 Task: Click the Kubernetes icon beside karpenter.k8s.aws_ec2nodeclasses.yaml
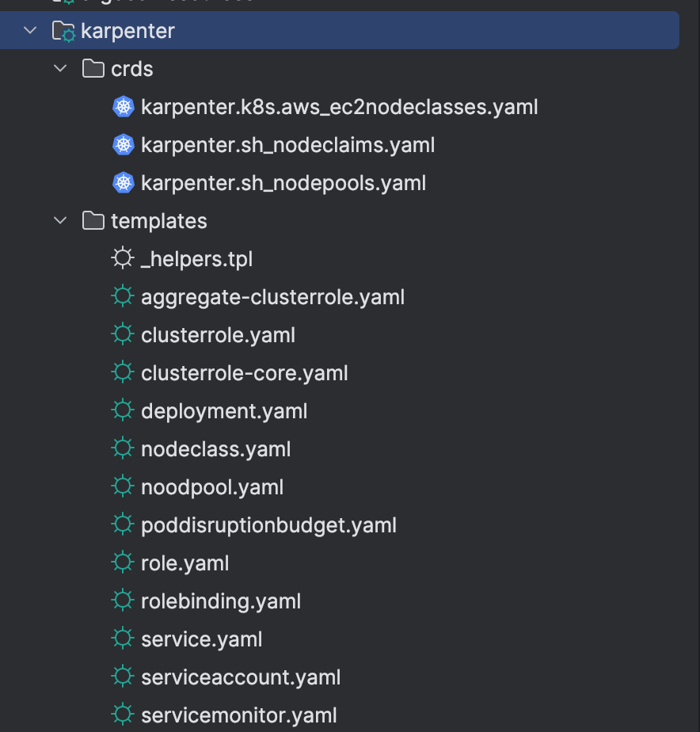point(124,107)
